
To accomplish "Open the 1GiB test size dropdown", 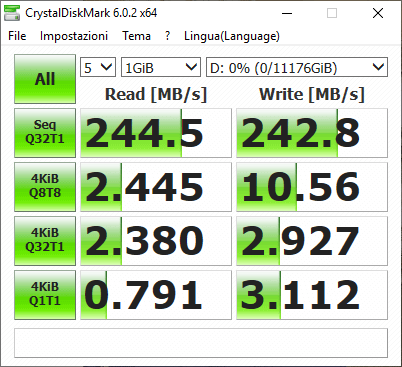I will (x=161, y=67).
